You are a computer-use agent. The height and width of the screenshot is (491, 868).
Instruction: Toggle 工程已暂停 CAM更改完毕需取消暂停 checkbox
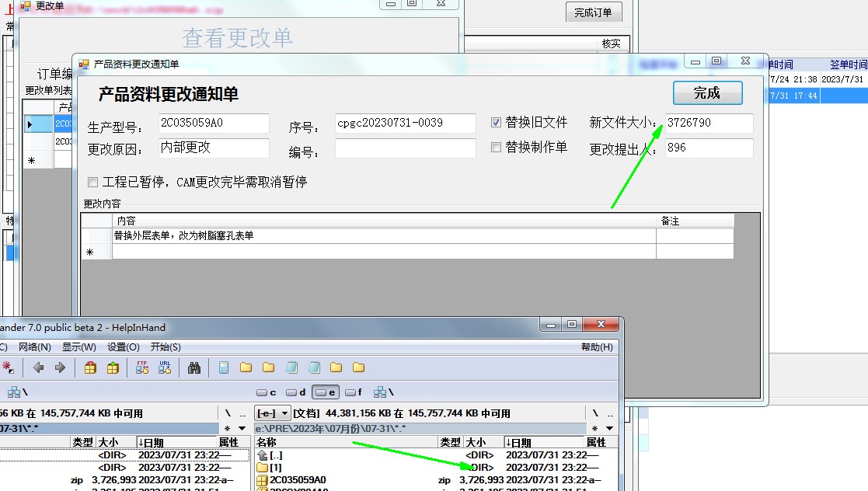93,182
